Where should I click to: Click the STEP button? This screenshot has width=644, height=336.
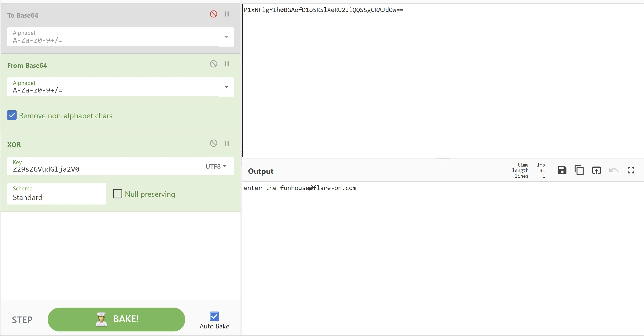(22, 320)
